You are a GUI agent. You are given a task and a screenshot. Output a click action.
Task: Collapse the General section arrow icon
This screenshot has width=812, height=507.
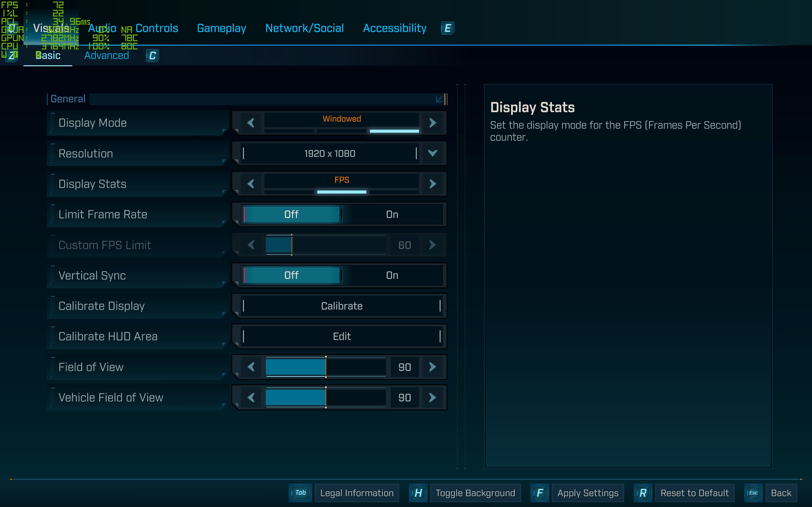tap(439, 99)
